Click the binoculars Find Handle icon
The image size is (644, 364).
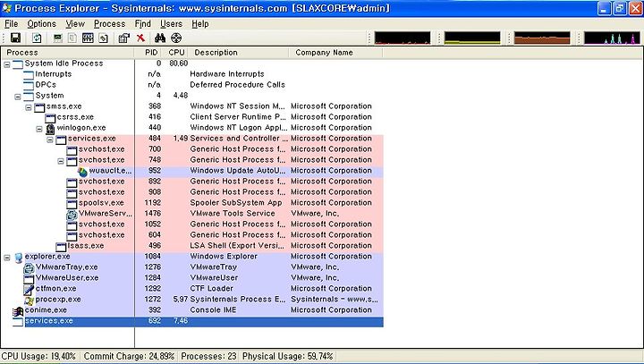pyautogui.click(x=160, y=38)
